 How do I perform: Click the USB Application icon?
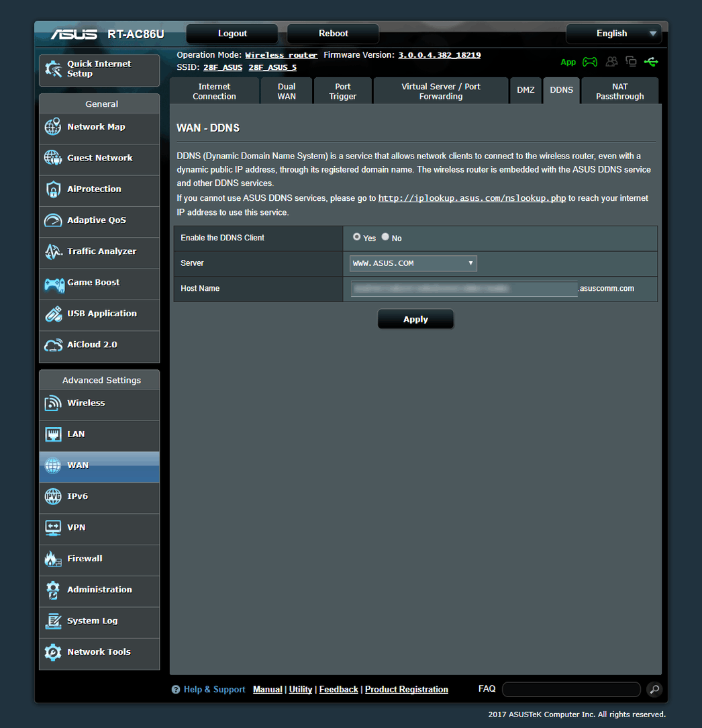(x=53, y=314)
